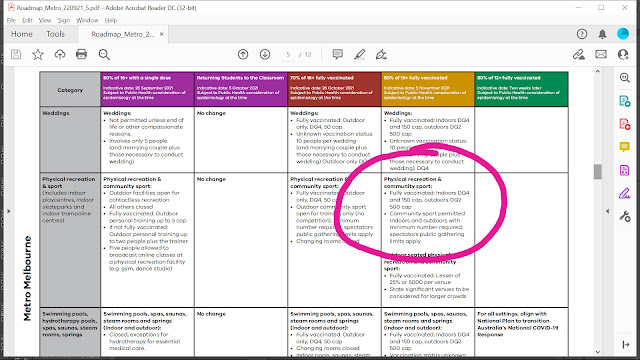Click the scroll up arrow
The image size is (640, 360).
click(x=598, y=71)
